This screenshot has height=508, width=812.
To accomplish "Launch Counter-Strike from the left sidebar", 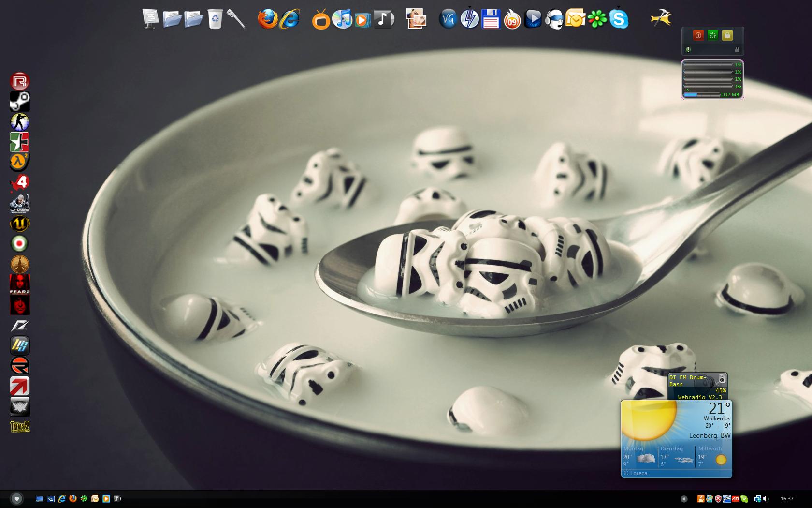I will pyautogui.click(x=20, y=122).
